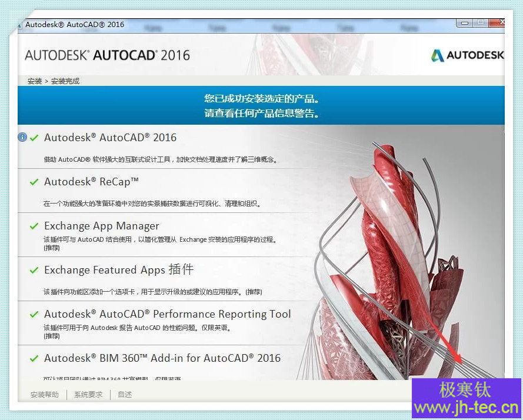Maximize the AutoCAD 2016 installer window
Image resolution: width=523 pixels, height=420 pixels.
pyautogui.click(x=481, y=23)
